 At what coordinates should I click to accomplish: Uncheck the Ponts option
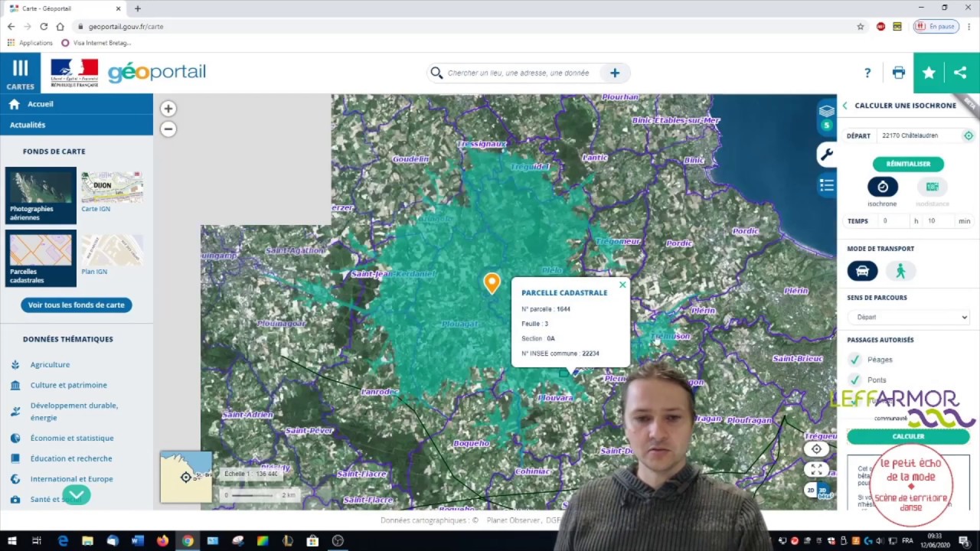(854, 380)
